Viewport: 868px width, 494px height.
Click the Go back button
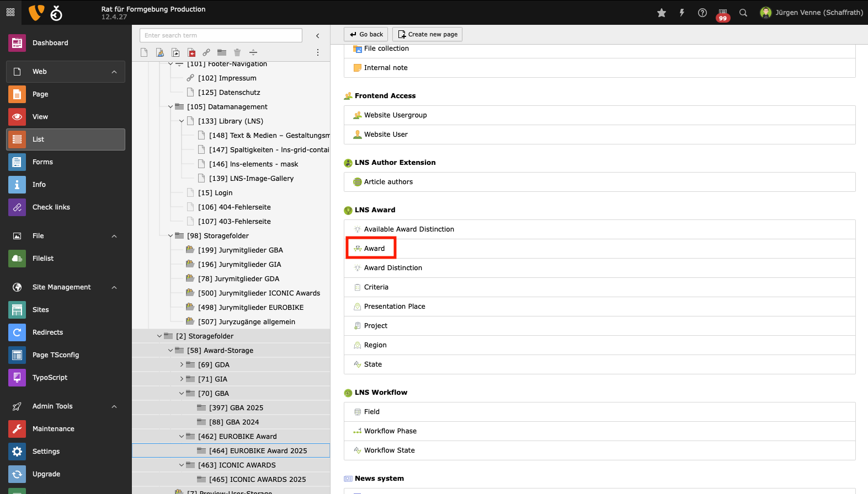366,34
